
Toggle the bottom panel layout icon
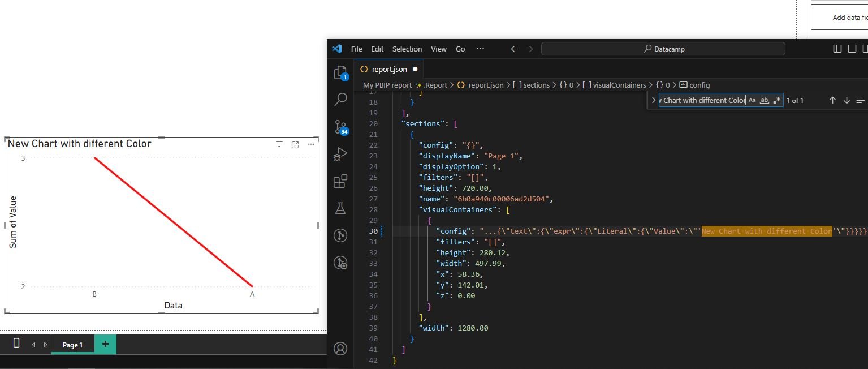coord(852,49)
